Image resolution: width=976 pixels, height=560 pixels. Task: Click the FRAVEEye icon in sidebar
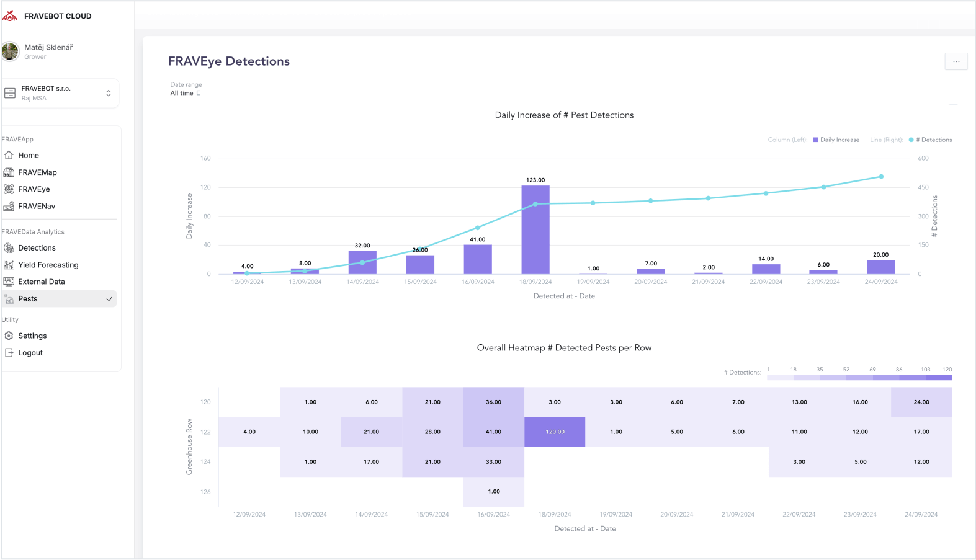click(9, 189)
